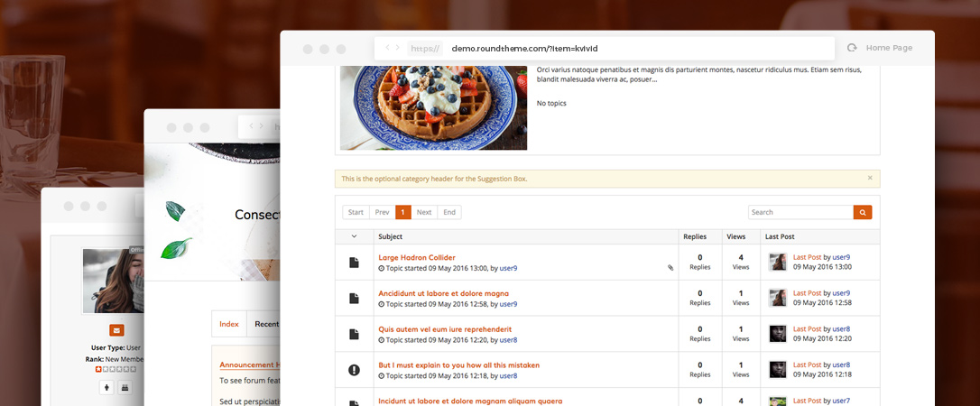The image size is (980, 406).
Task: Open the topic list sort dropdown chevron
Action: coord(354,236)
